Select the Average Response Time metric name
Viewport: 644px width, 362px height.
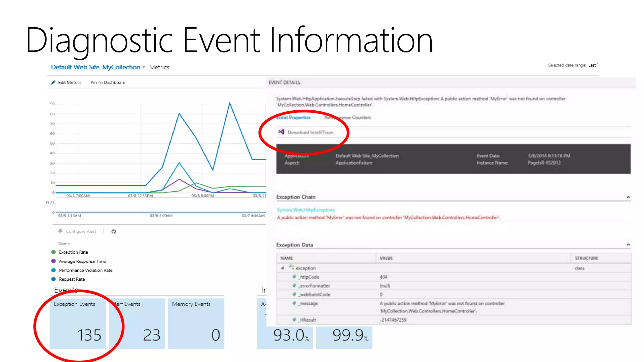point(82,261)
